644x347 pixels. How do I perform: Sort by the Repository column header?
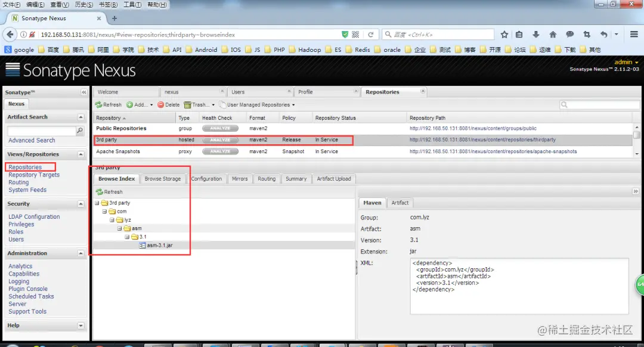click(134, 118)
